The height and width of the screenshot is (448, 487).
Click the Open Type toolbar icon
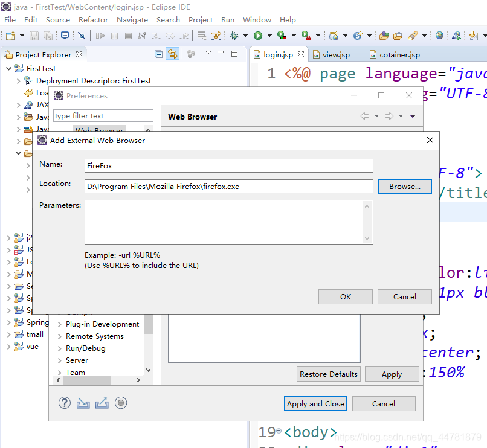[x=384, y=36]
